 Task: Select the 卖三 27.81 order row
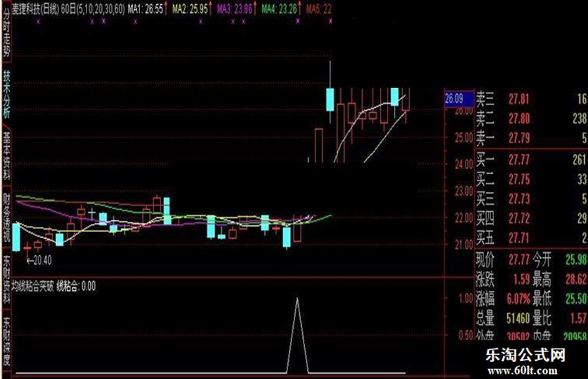pyautogui.click(x=531, y=99)
